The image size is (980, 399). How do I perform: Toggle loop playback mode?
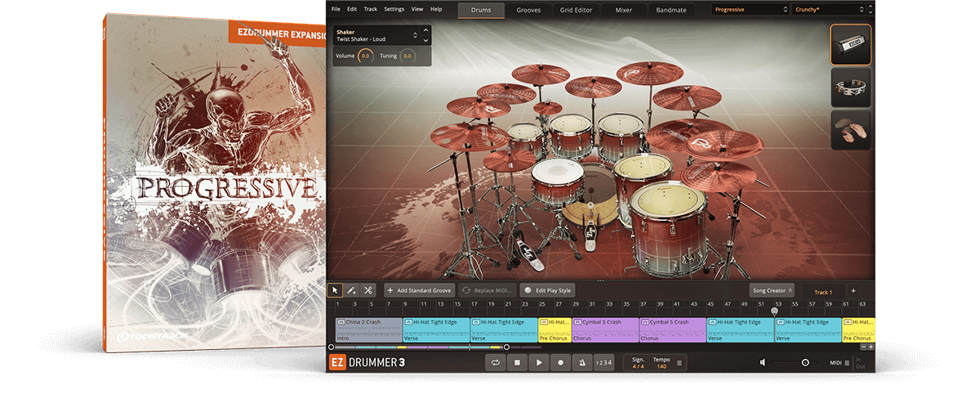click(x=495, y=362)
